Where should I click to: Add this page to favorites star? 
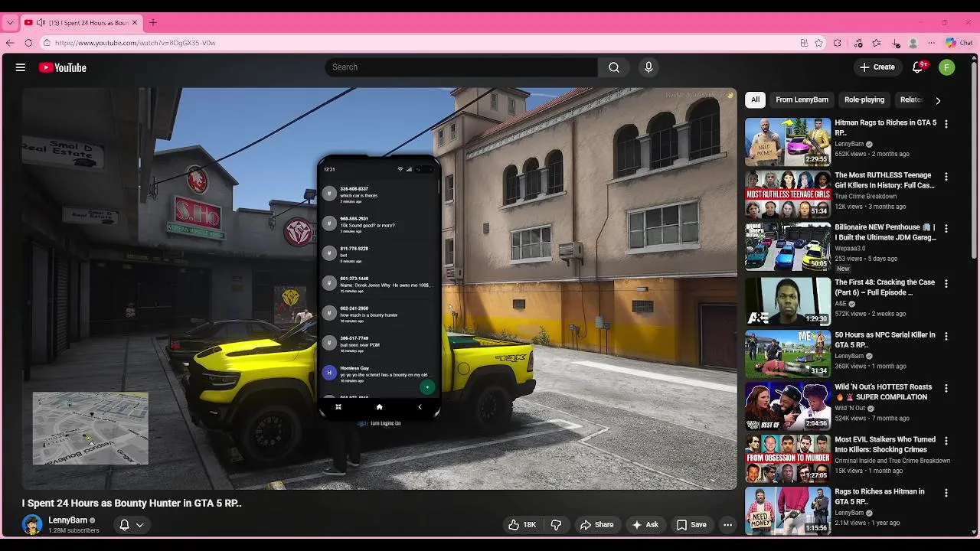tap(819, 43)
